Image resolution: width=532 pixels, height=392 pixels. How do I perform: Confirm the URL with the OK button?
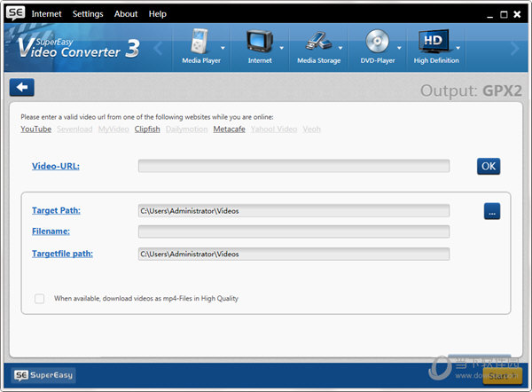[489, 167]
